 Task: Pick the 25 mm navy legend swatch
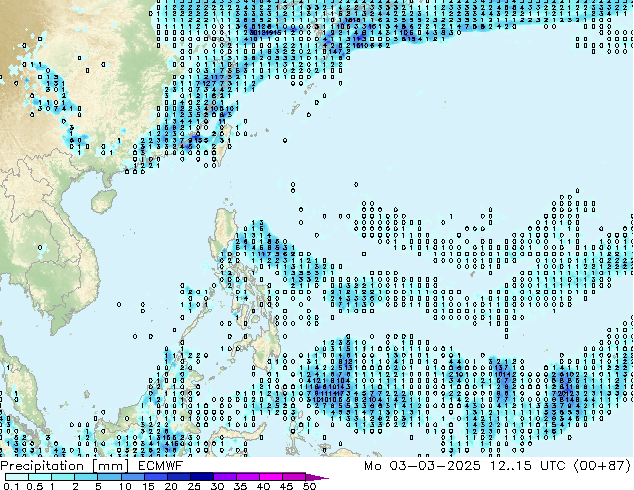205,477
